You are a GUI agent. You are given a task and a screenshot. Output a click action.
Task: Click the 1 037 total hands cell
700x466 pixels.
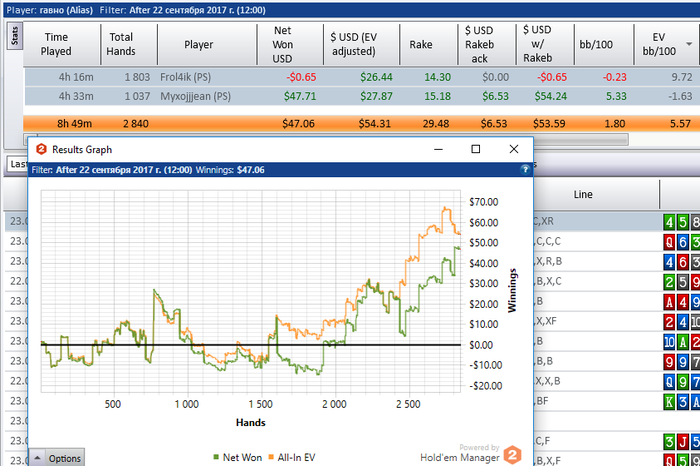point(137,96)
